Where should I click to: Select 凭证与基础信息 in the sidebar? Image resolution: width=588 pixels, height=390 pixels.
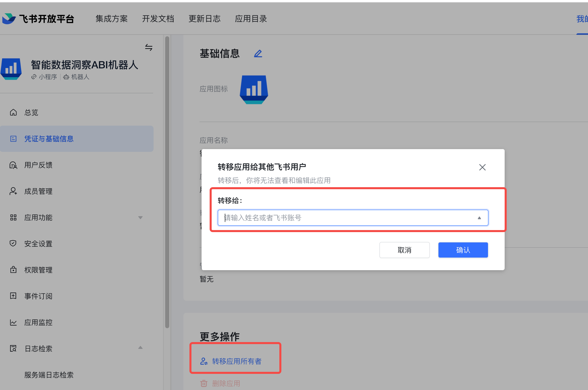[77, 139]
